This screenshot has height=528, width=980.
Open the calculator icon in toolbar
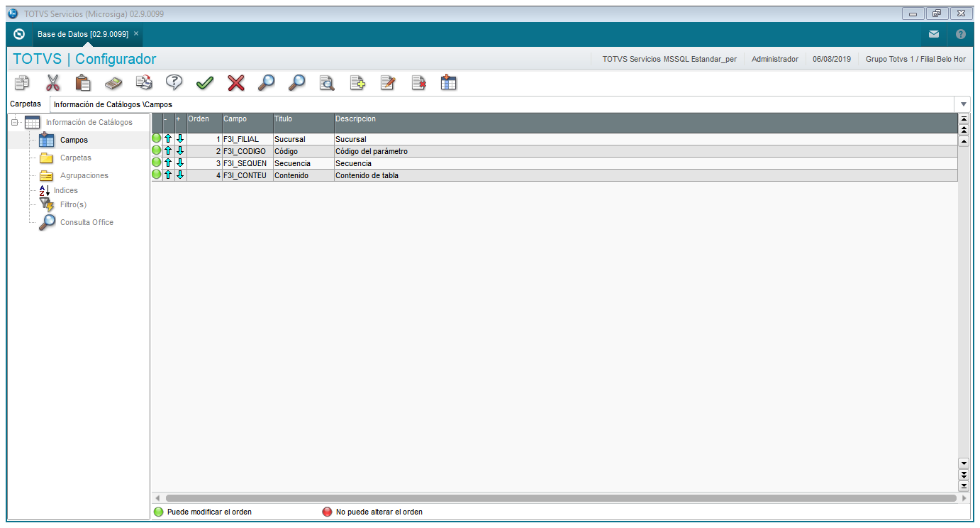point(114,82)
